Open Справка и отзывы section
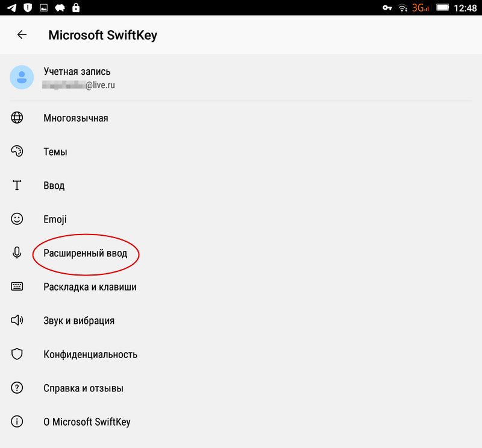Screen dimensions: 482x448 (x=241, y=388)
